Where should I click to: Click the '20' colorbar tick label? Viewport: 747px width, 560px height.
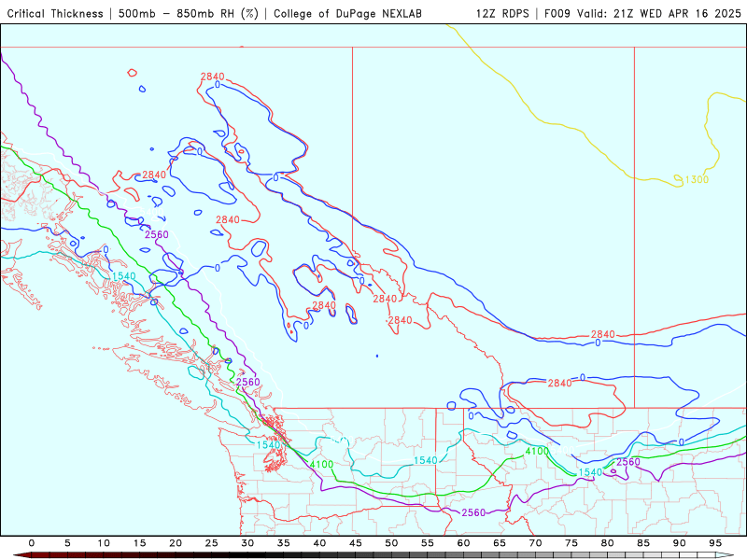pyautogui.click(x=176, y=543)
